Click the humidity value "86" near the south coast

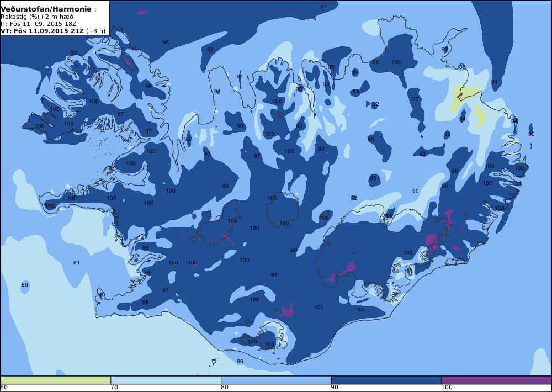click(x=240, y=361)
